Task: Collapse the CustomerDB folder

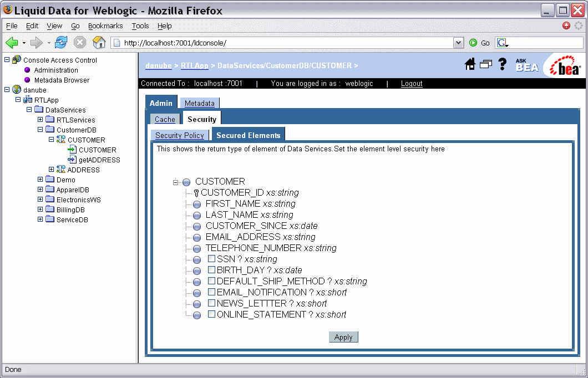Action: pyautogui.click(x=40, y=129)
